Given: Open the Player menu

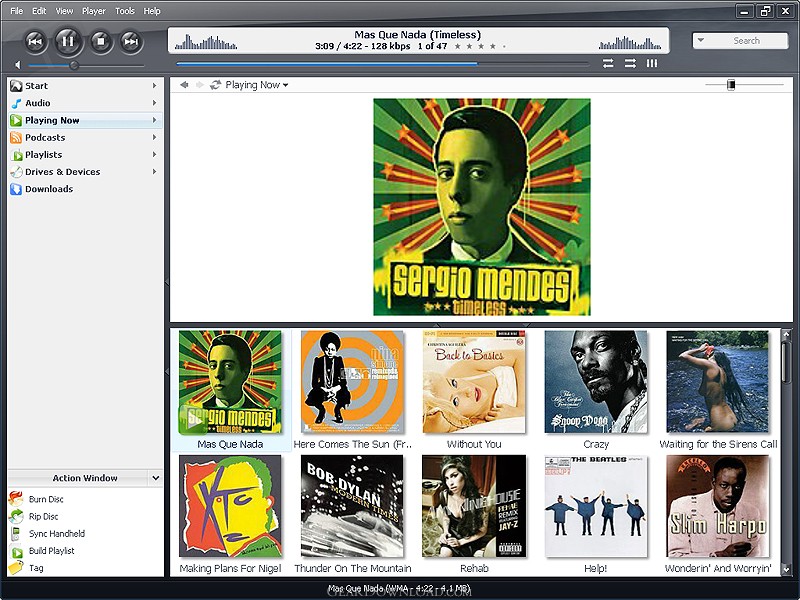Looking at the screenshot, I should coord(94,11).
